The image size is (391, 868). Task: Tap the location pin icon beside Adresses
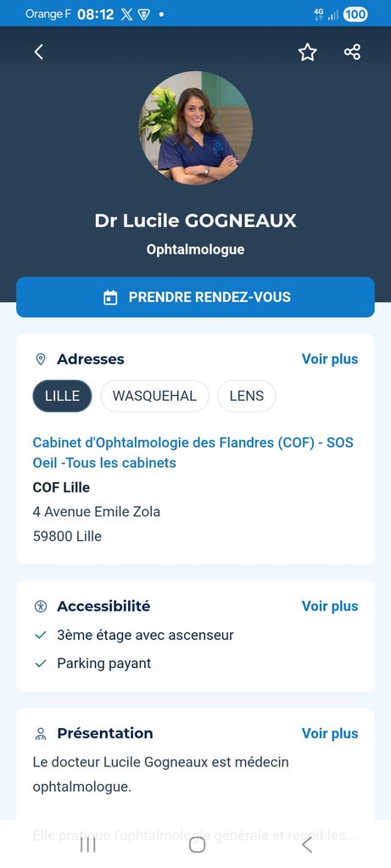coord(41,359)
